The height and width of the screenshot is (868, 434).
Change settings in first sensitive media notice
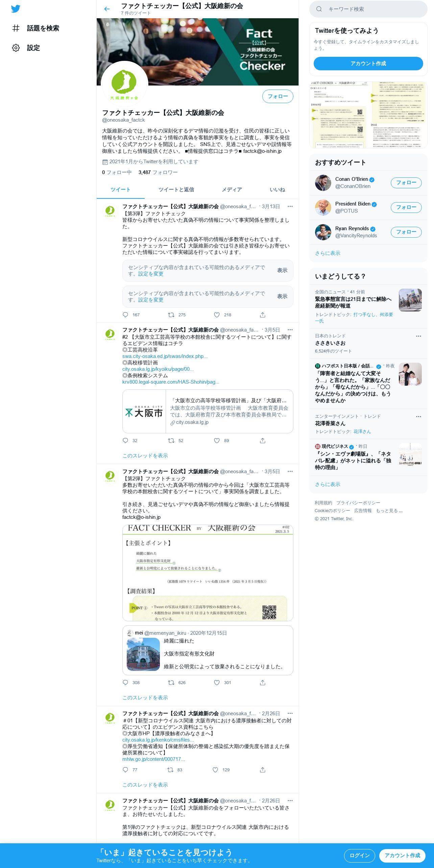(x=150, y=274)
